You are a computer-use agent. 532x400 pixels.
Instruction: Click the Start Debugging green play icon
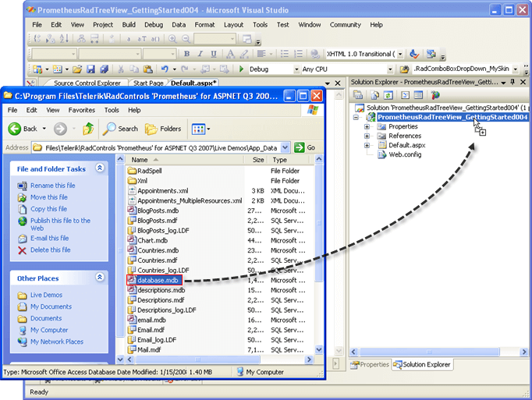tap(241, 69)
